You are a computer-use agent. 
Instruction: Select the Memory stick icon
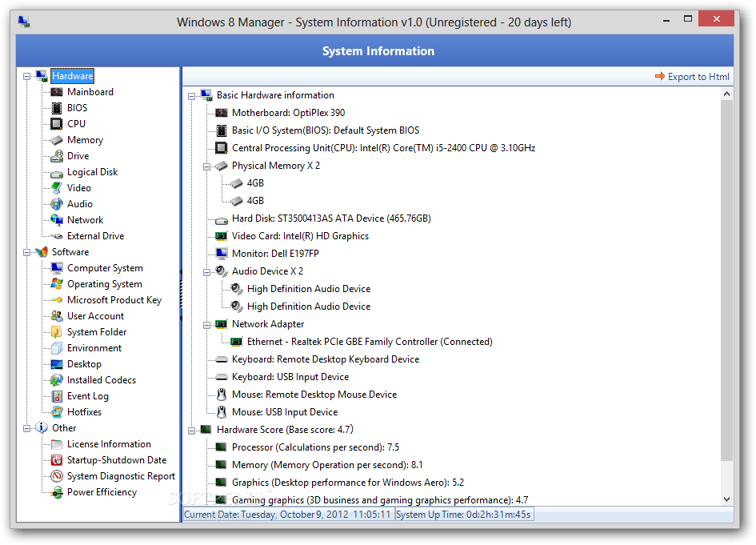(57, 140)
